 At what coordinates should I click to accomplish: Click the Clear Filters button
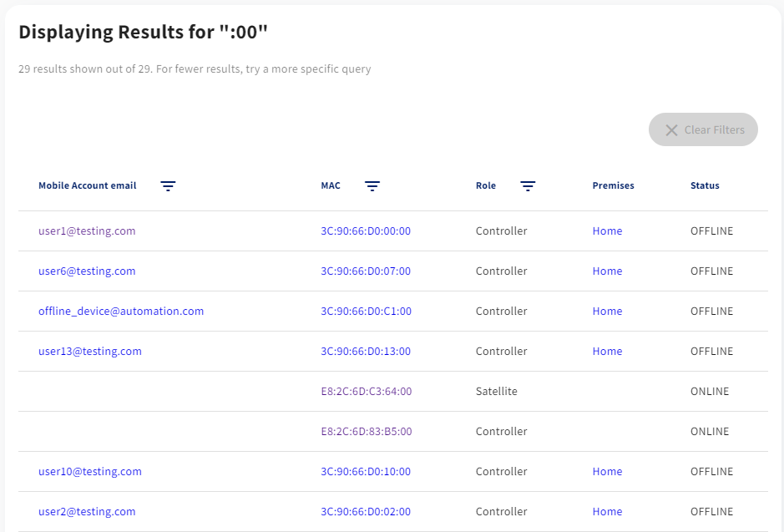tap(703, 129)
